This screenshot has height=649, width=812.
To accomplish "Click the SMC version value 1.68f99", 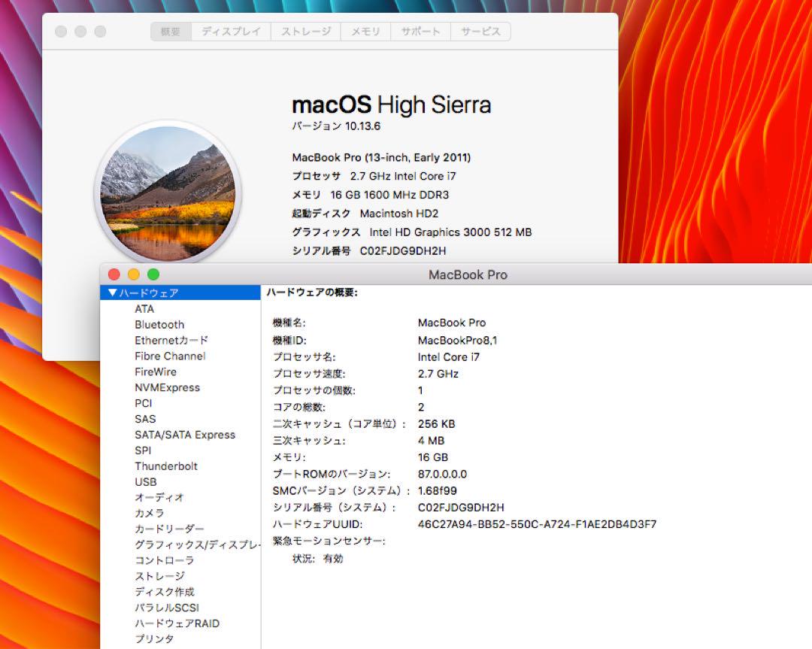I will pos(437,490).
